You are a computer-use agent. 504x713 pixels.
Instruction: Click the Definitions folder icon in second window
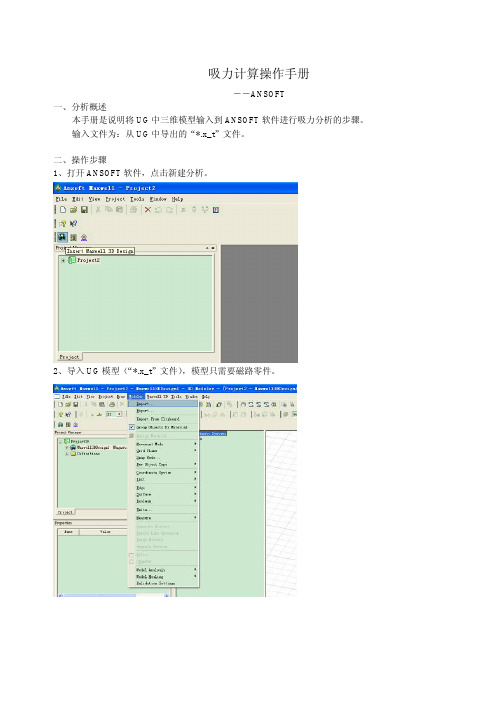[73, 453]
